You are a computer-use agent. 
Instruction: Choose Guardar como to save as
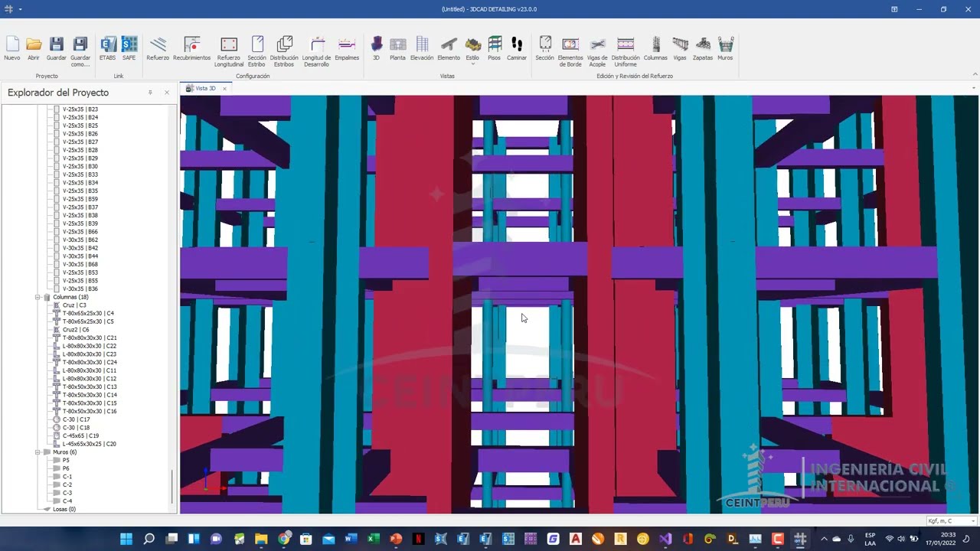(80, 52)
